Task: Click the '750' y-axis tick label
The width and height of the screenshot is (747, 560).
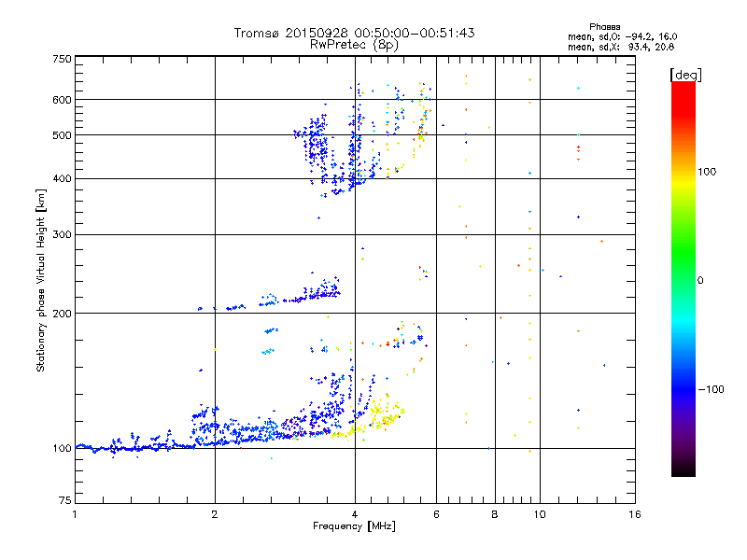Action: pos(62,59)
